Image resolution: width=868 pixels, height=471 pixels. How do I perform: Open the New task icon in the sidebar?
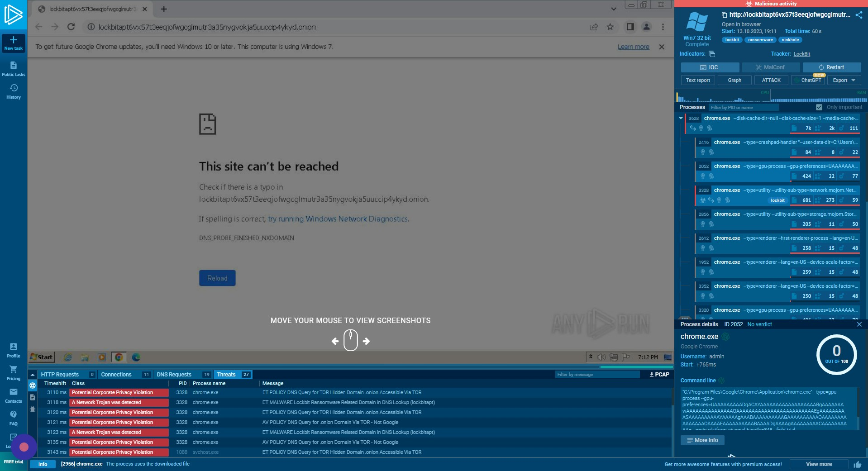[x=13, y=43]
